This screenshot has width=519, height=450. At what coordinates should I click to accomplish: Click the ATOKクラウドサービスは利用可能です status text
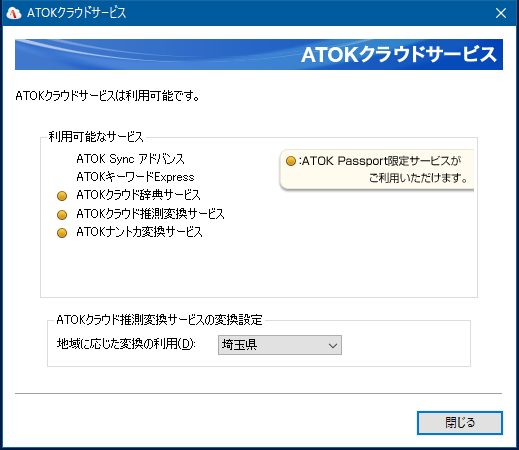108,96
